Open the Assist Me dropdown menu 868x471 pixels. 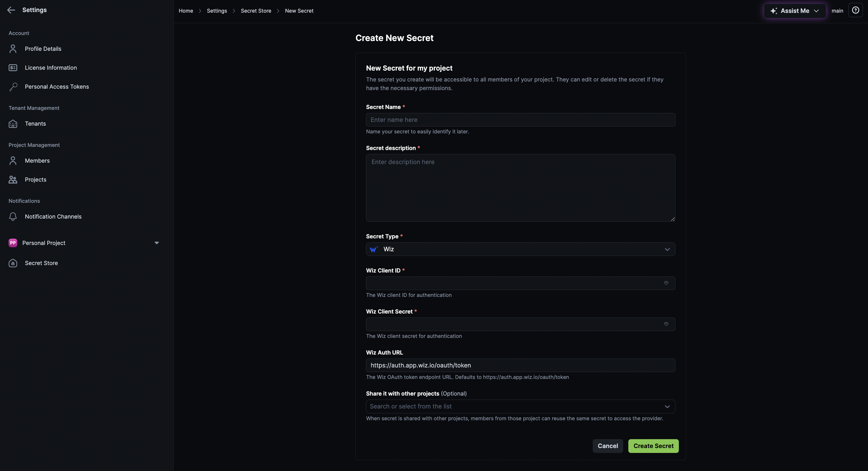(795, 11)
